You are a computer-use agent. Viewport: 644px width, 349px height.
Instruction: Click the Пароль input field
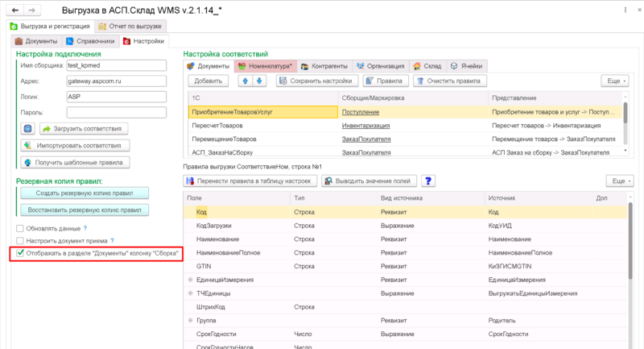pyautogui.click(x=117, y=112)
